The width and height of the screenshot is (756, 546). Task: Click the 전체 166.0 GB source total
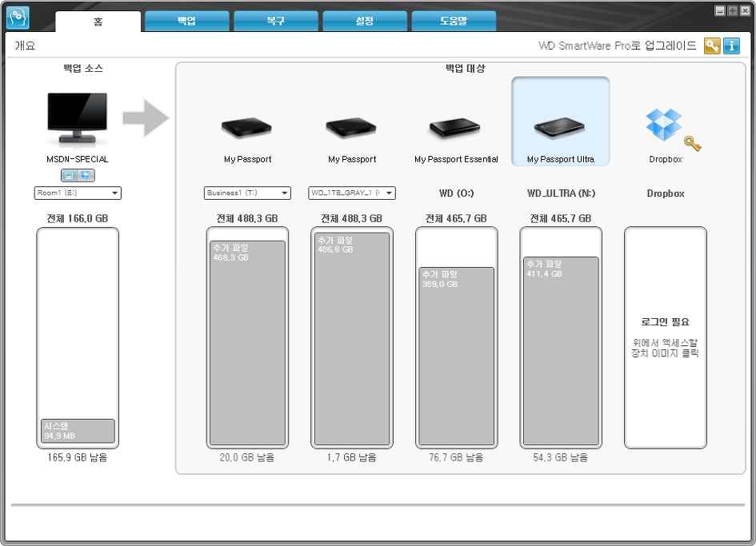77,218
